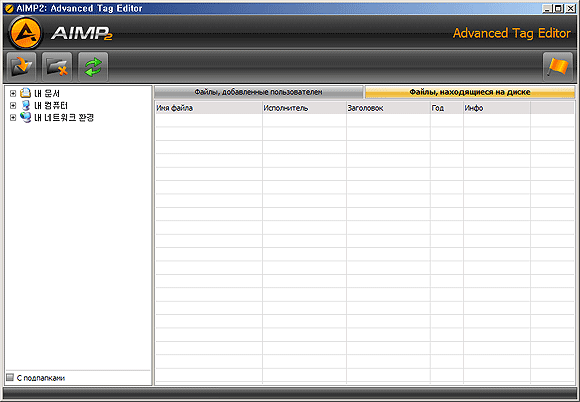Toggle the 'С подпапками' checkbox
The width and height of the screenshot is (580, 402).
[10, 378]
